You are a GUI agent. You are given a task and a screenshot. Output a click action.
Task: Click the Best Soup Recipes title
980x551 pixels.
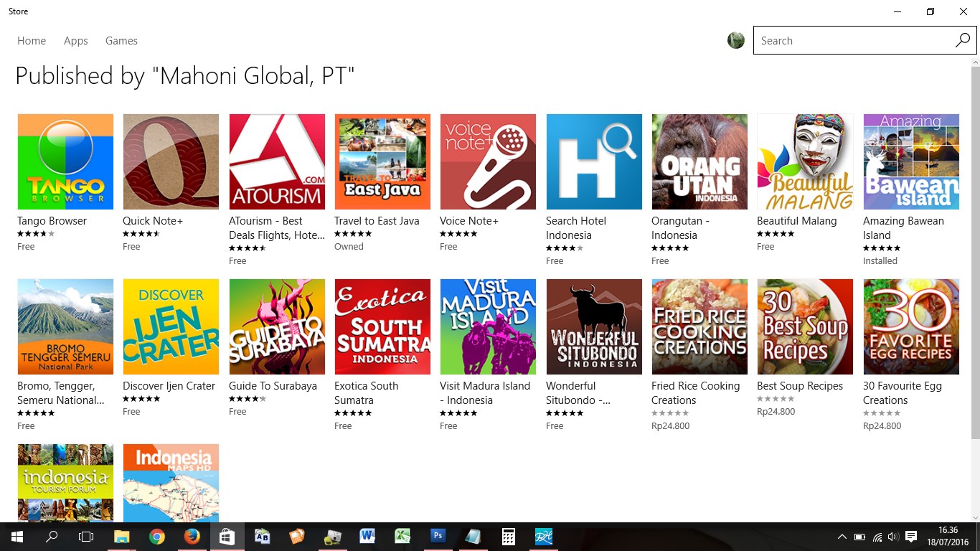[800, 386]
